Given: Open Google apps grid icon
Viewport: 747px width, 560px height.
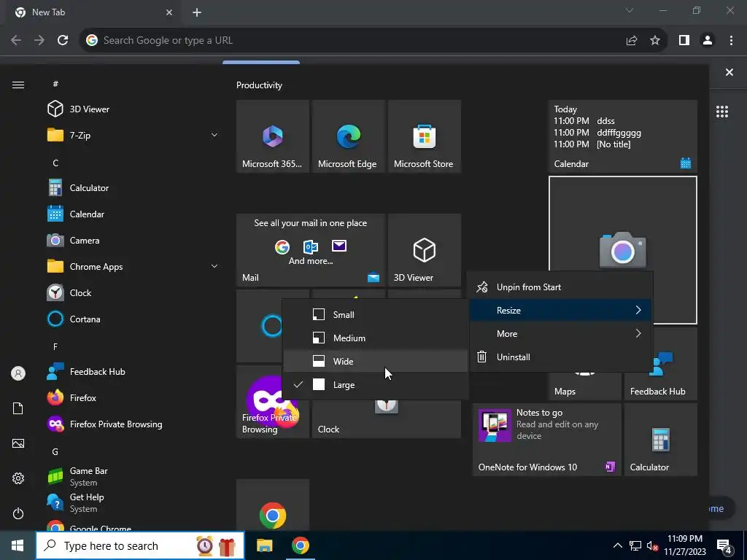Looking at the screenshot, I should pyautogui.click(x=722, y=112).
